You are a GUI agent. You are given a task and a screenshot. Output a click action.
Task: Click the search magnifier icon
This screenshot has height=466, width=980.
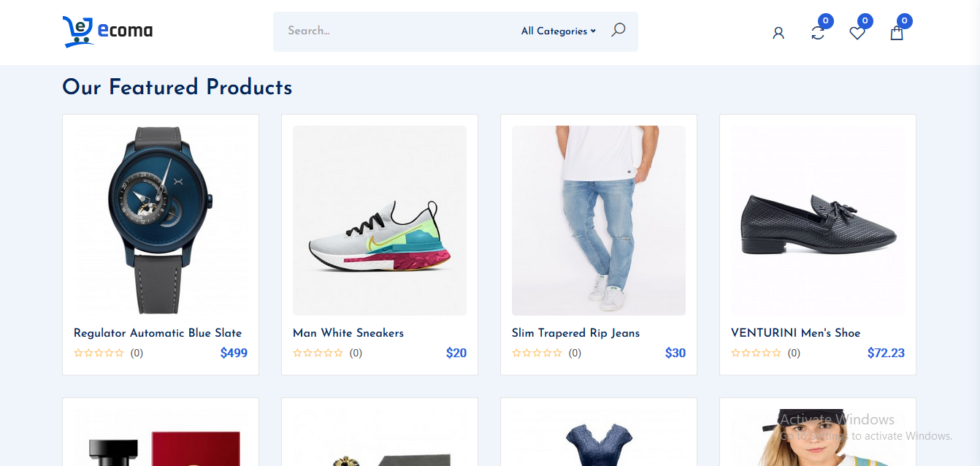(x=618, y=31)
